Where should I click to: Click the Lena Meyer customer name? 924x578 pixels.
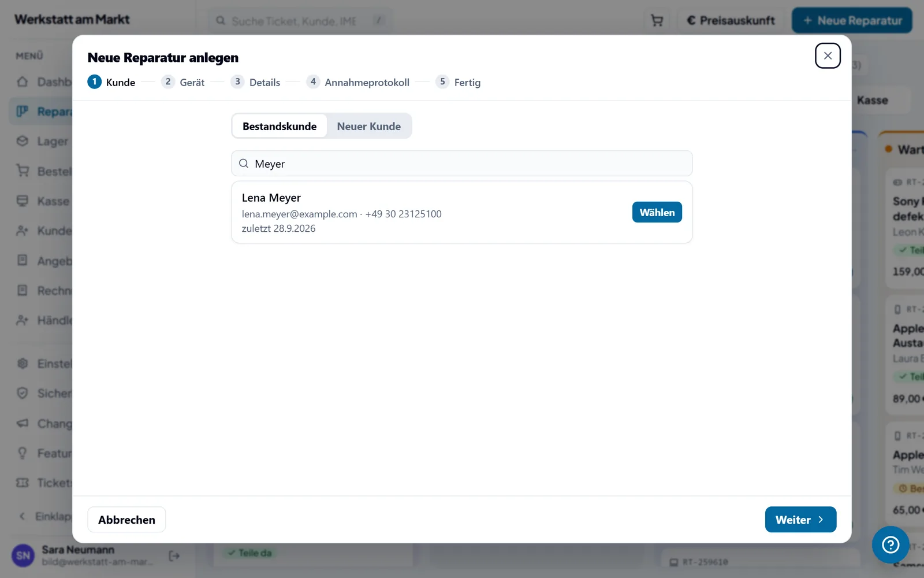(x=271, y=198)
